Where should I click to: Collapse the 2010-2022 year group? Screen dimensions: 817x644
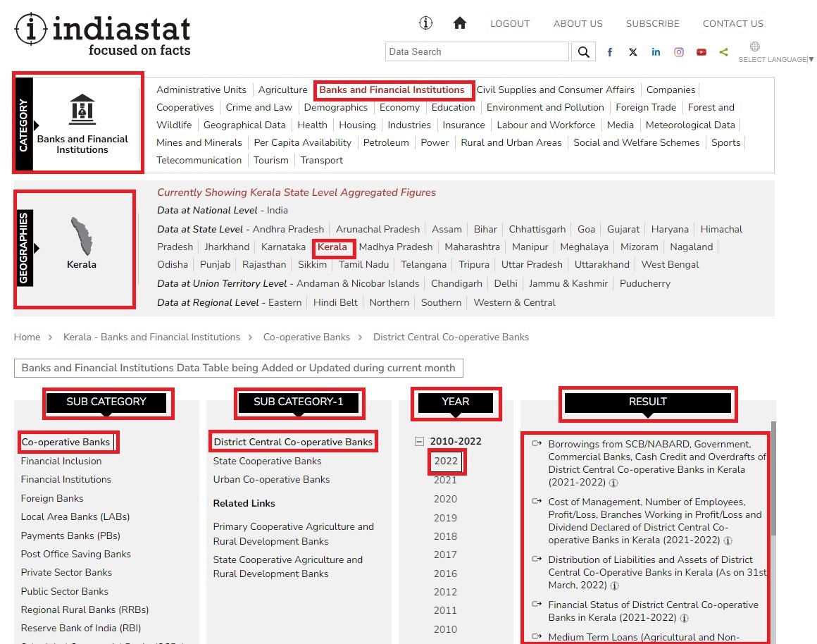[x=420, y=442]
